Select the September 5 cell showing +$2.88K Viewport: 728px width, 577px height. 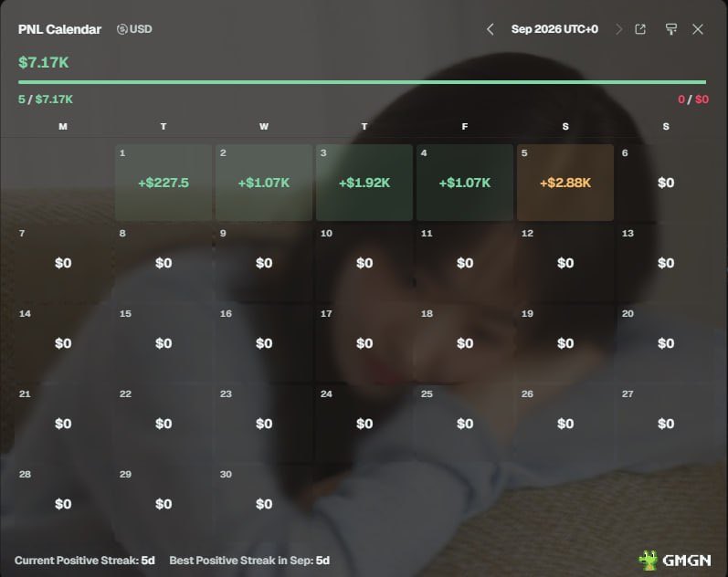click(x=565, y=183)
